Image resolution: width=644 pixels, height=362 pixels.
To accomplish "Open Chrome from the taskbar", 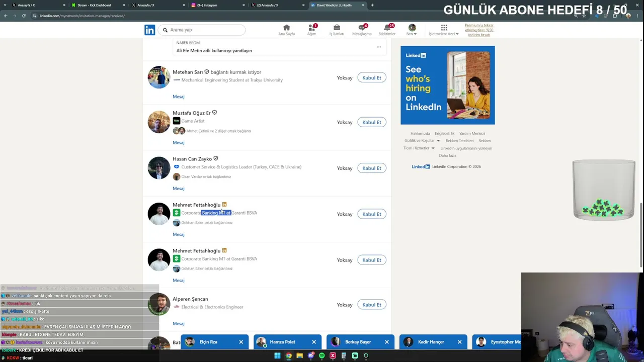I will pos(288,356).
